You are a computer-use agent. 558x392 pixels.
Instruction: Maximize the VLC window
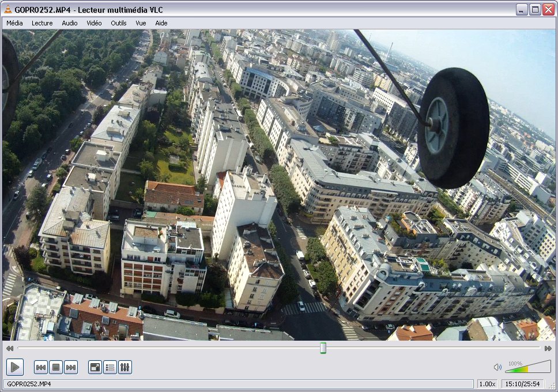pos(534,10)
